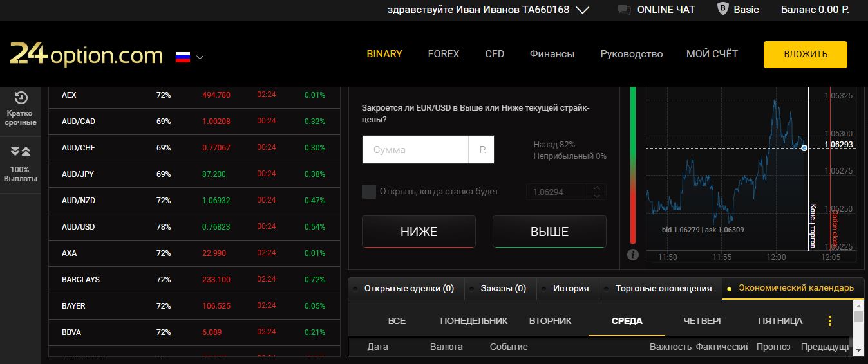
Task: Open the short-term options clock icon
Action: pyautogui.click(x=21, y=98)
